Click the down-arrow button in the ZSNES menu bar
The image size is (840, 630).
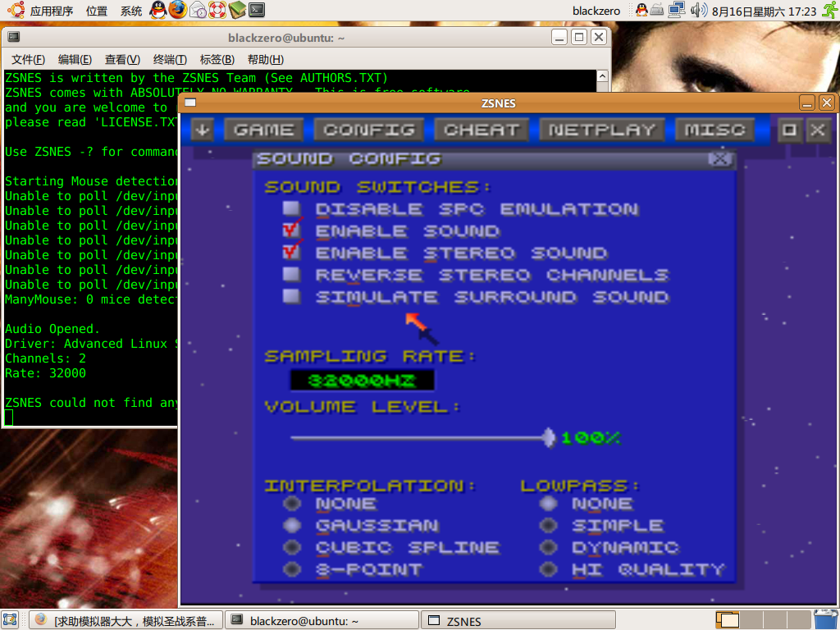pos(203,130)
